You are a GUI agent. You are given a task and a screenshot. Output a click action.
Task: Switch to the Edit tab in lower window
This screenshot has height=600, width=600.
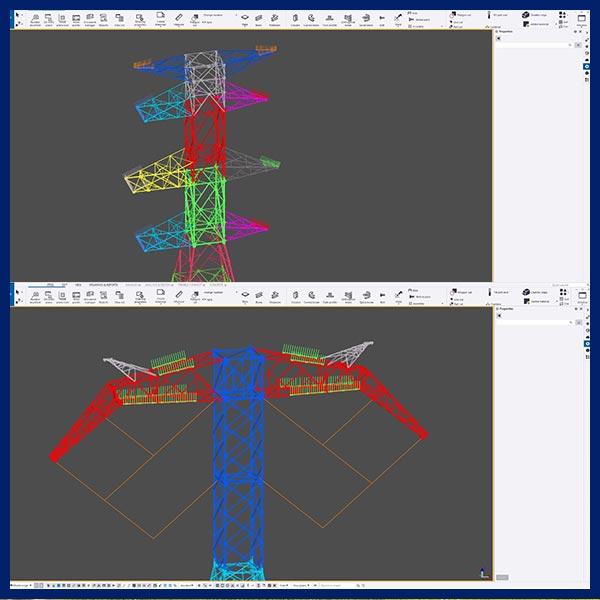pos(64,285)
